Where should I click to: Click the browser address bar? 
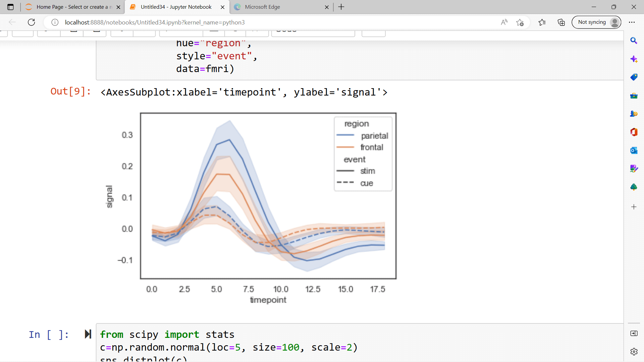click(x=235, y=22)
